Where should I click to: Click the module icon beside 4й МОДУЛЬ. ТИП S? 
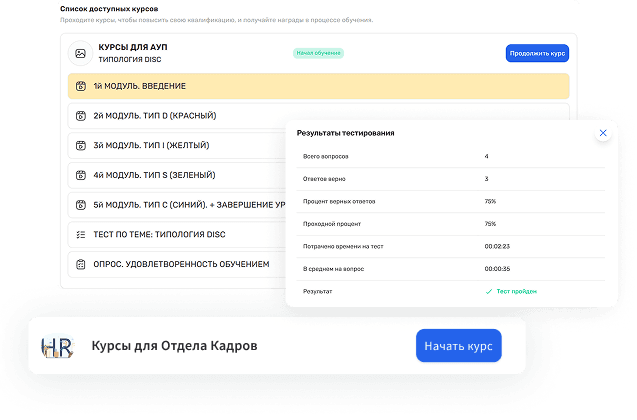81,175
